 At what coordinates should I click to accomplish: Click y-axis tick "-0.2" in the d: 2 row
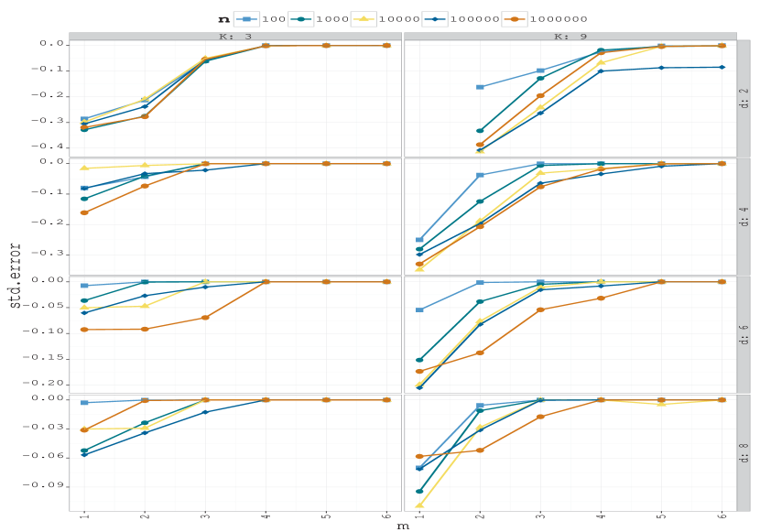point(48,95)
